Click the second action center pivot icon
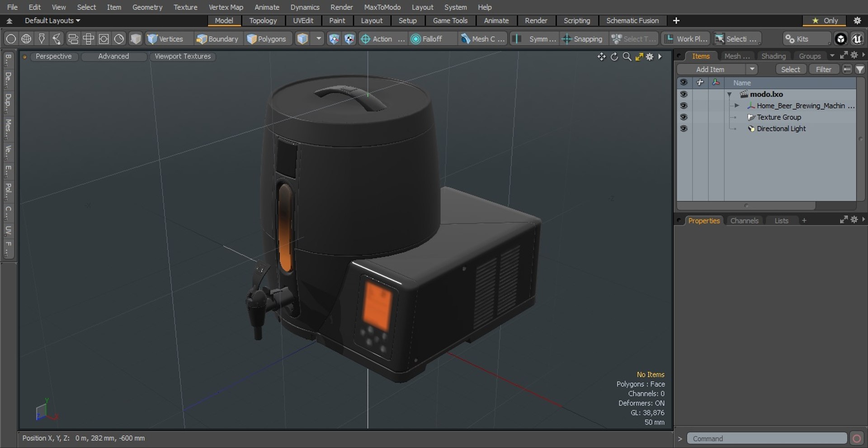Screen dimensions: 868x448 [x=349, y=39]
